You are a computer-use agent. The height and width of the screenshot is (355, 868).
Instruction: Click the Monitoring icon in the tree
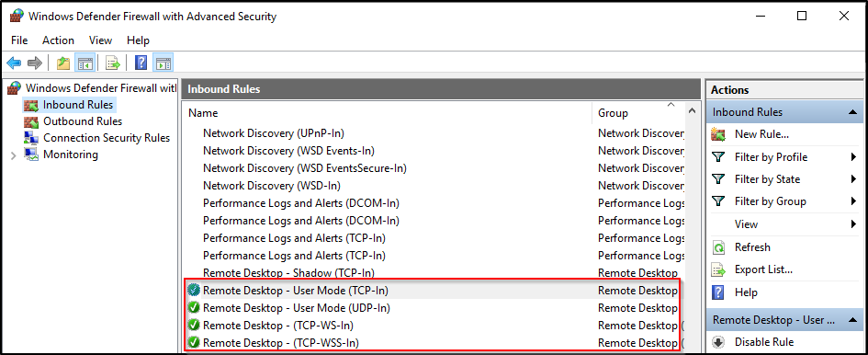(31, 155)
